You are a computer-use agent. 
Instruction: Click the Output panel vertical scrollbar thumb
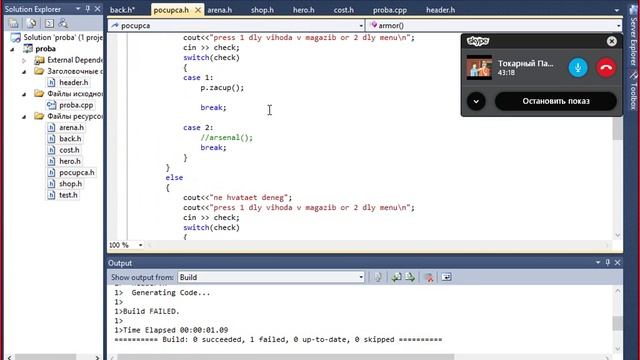tap(617, 323)
